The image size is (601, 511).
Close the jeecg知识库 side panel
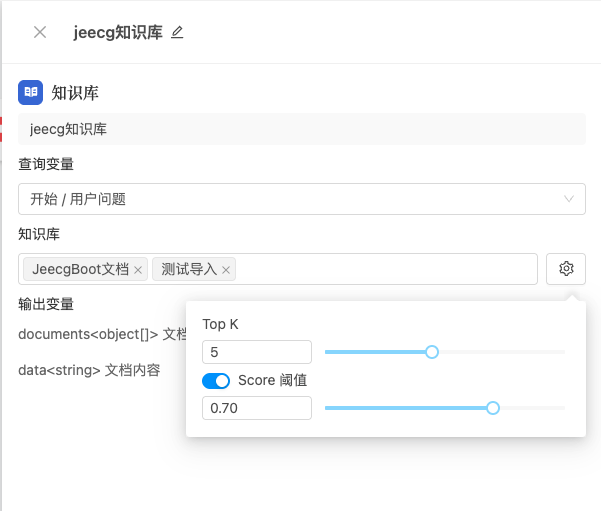tap(40, 32)
